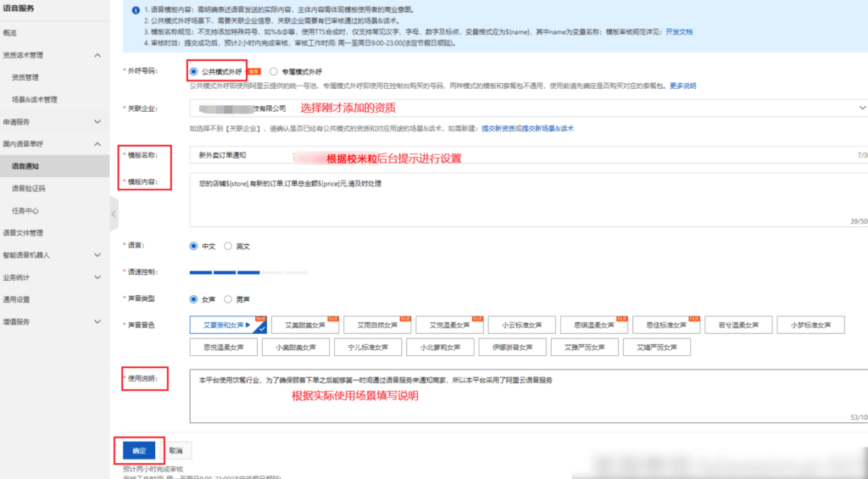The width and height of the screenshot is (868, 479).
Task: Play the 艾夏亲和女声 voice sample
Action: point(248,325)
